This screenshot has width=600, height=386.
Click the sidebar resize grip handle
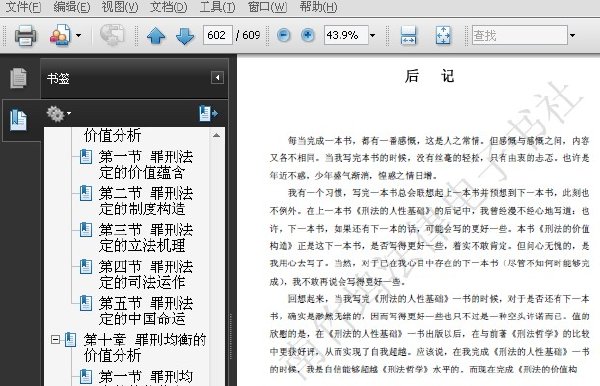231,337
